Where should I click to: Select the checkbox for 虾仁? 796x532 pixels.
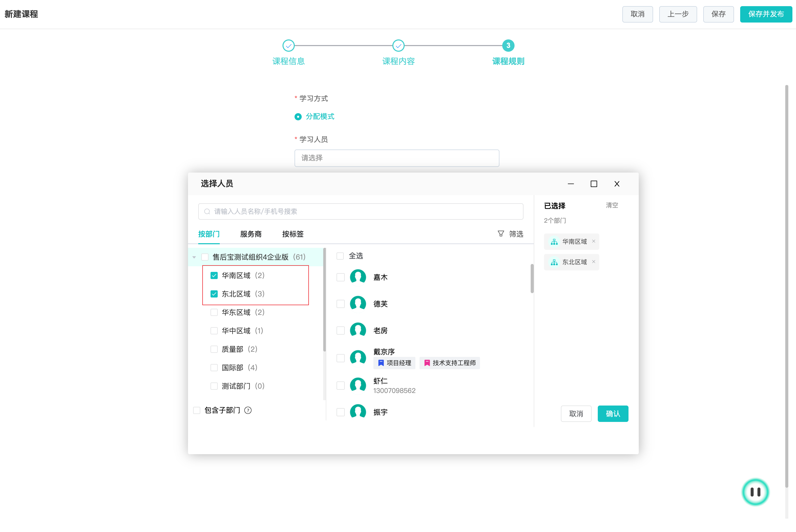pos(340,385)
